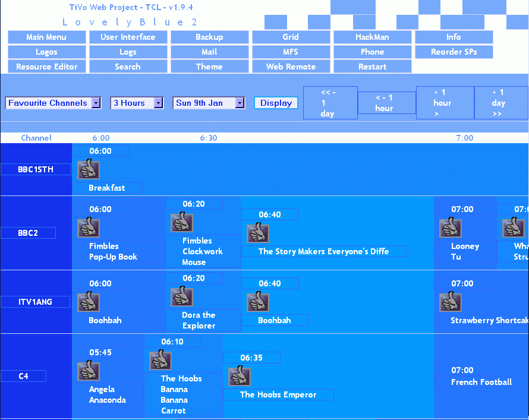Open the Favourite Channels dropdown

point(53,103)
